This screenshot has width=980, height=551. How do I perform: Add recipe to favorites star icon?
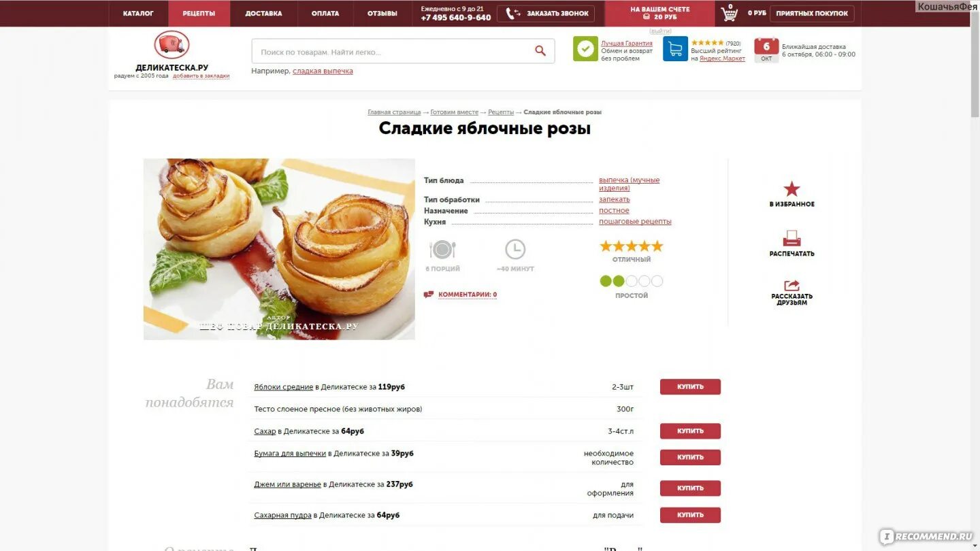pos(791,189)
